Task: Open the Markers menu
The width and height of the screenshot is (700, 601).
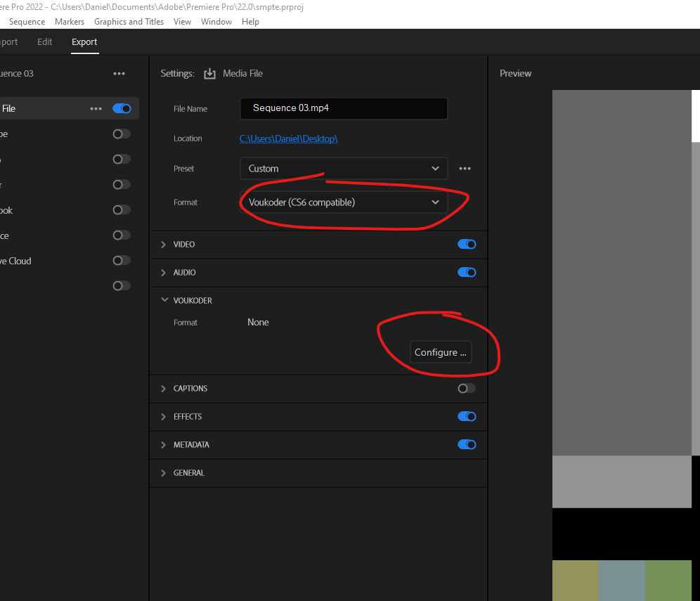Action: click(x=70, y=22)
